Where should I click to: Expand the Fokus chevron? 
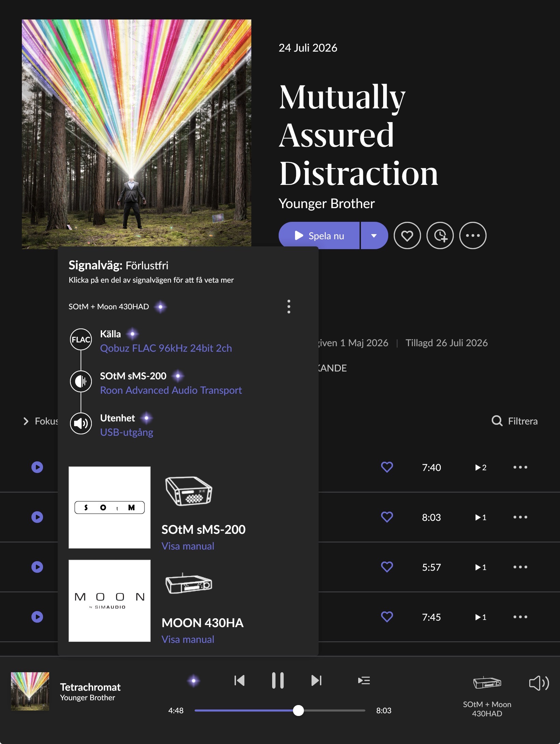pos(26,421)
